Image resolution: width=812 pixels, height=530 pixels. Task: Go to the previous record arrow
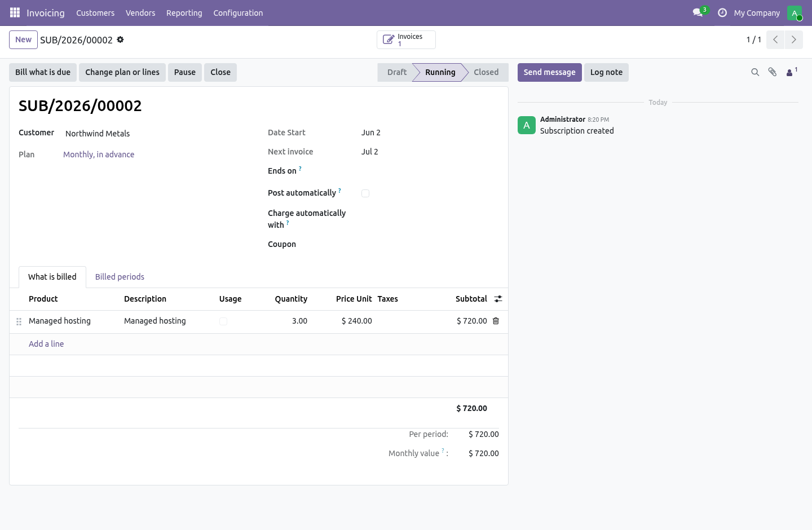(775, 39)
